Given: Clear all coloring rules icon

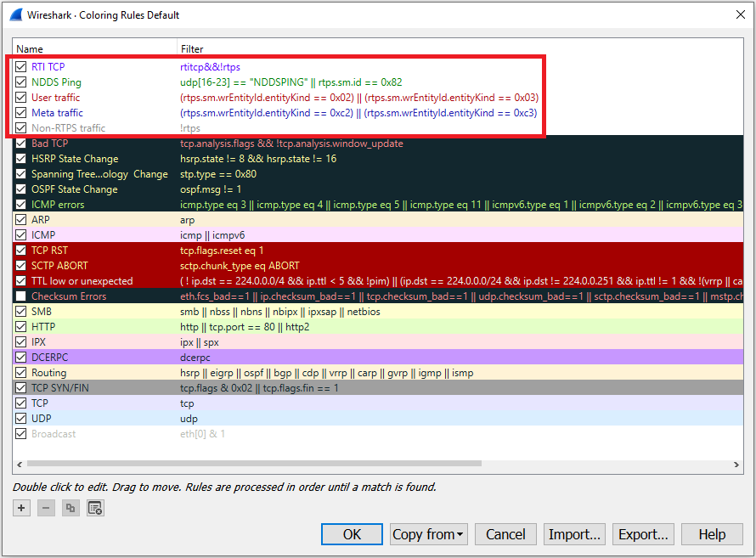Looking at the screenshot, I should click(x=95, y=508).
